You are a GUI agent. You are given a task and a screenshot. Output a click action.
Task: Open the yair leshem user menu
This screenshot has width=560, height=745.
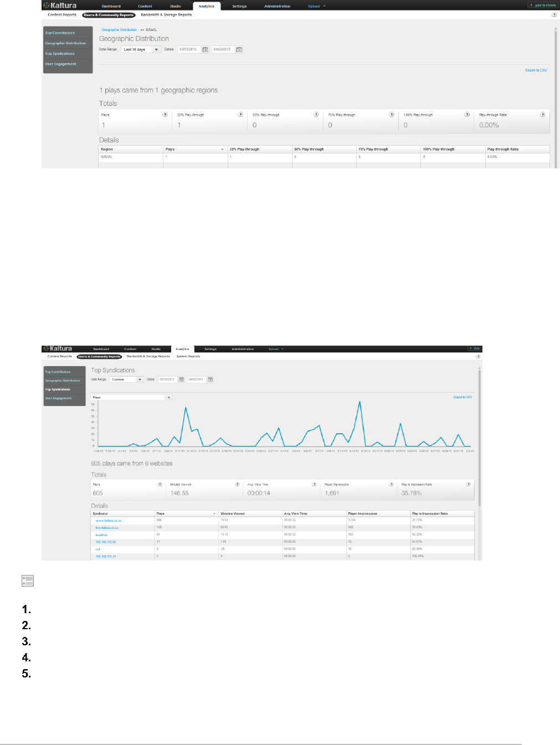[543, 5]
